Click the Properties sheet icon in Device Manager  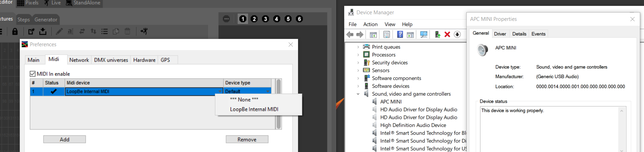386,34
